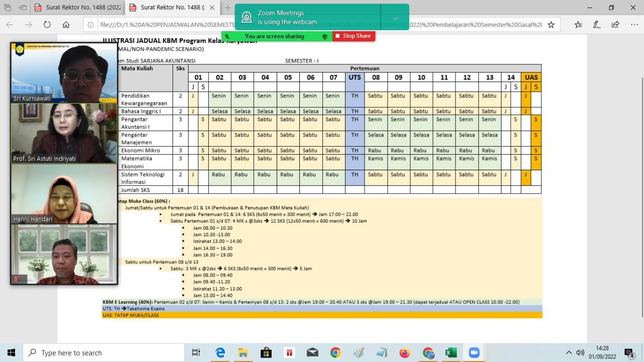Add this page to favorites with the star
Viewport: 644px width, 362px height.
[551, 25]
